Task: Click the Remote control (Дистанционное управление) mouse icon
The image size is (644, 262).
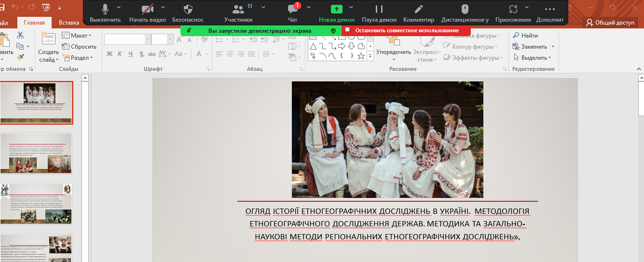Action: click(x=465, y=10)
